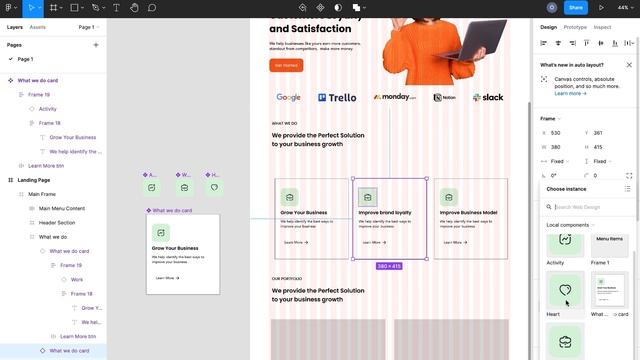Open the distribute spacing options

point(629,43)
